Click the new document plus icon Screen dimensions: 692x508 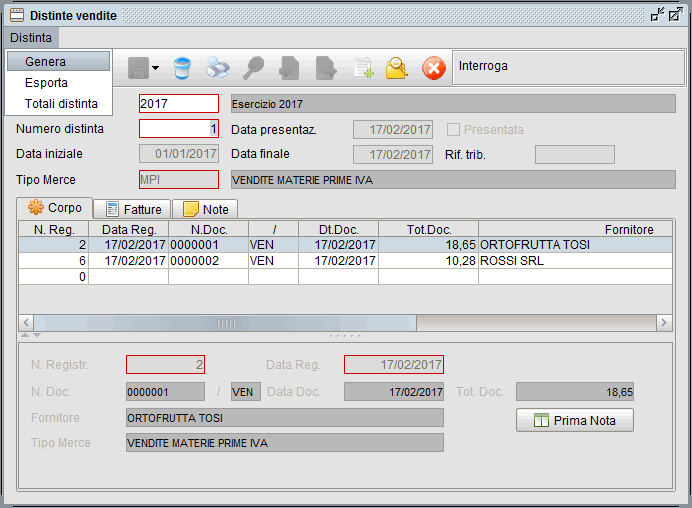click(361, 68)
